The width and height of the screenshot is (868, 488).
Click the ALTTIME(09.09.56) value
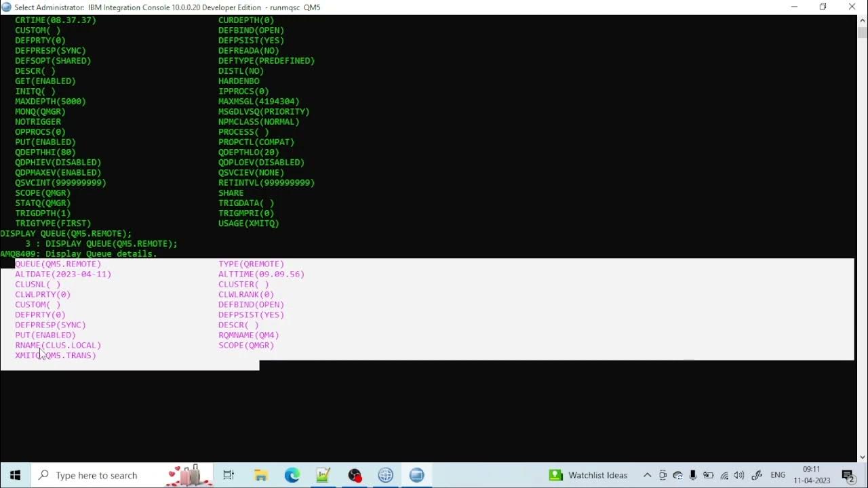[261, 274]
